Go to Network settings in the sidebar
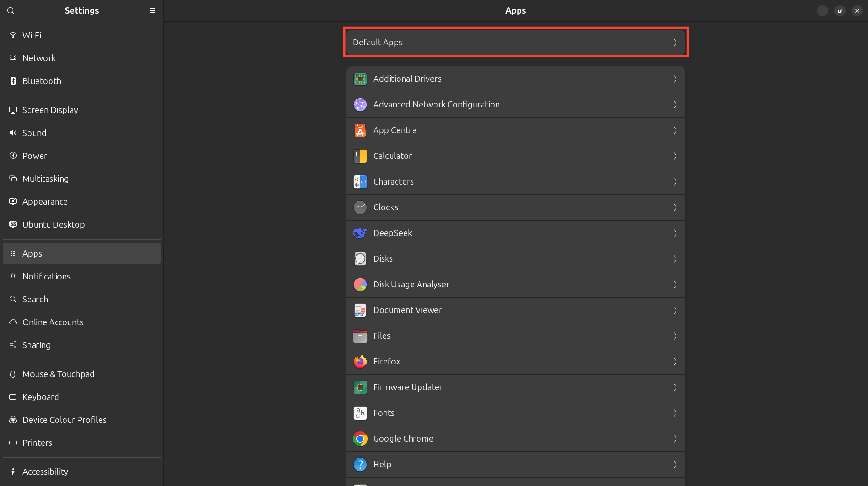 point(82,58)
